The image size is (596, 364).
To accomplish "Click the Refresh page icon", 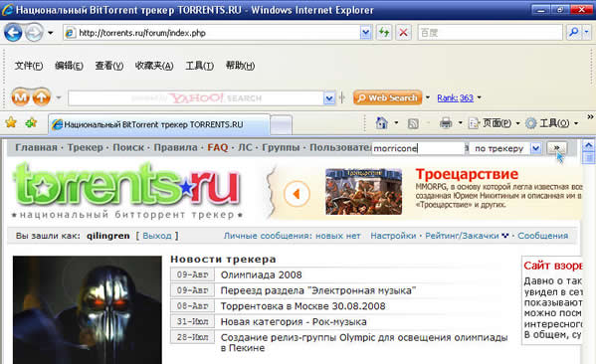I will (384, 33).
